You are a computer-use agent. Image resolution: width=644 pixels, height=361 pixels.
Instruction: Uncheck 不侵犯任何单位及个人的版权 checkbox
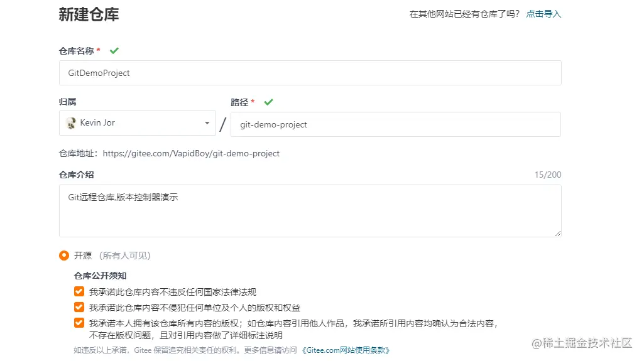[x=79, y=307]
